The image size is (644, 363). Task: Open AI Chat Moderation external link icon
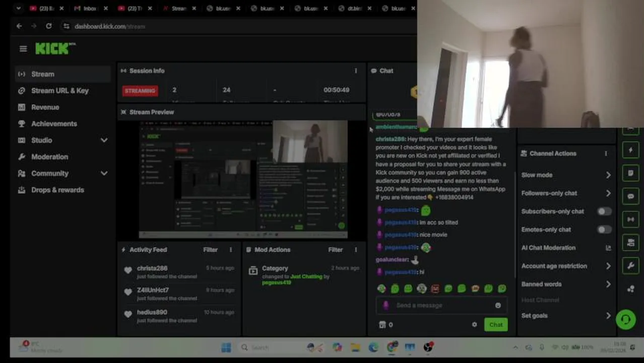point(608,248)
